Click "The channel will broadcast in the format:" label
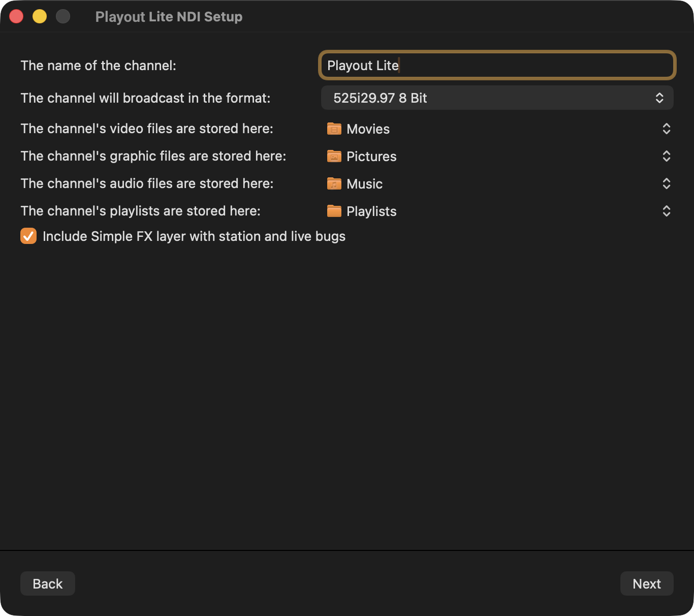 coord(146,98)
